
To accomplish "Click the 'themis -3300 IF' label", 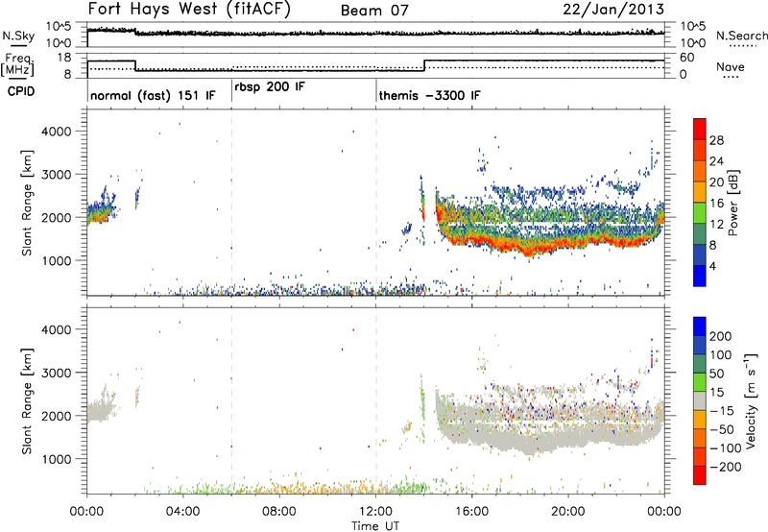I will 429,95.
